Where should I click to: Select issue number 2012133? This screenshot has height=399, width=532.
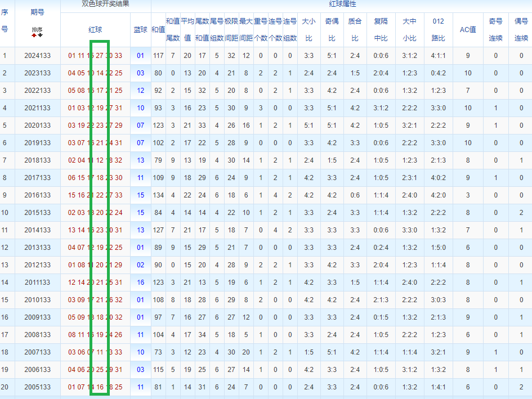click(37, 265)
